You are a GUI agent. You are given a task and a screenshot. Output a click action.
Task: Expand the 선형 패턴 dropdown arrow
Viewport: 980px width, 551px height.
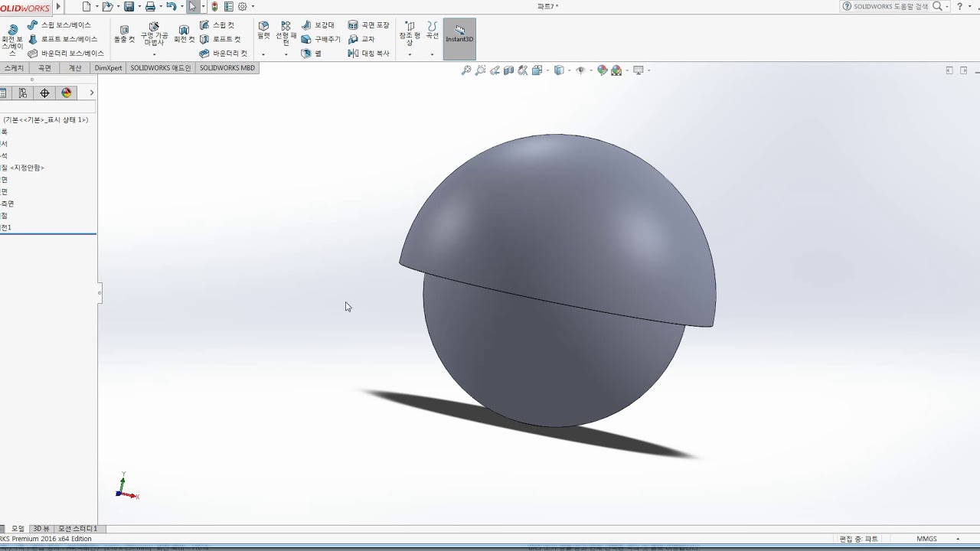pos(286,55)
